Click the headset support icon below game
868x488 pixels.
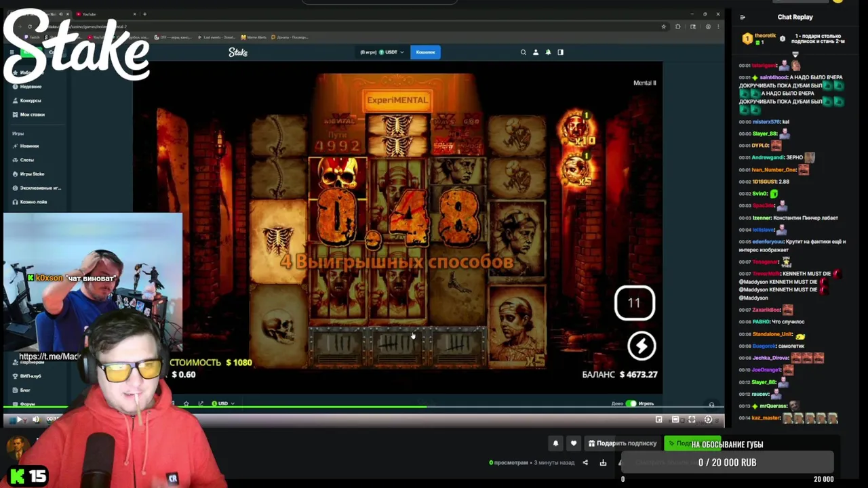point(711,404)
